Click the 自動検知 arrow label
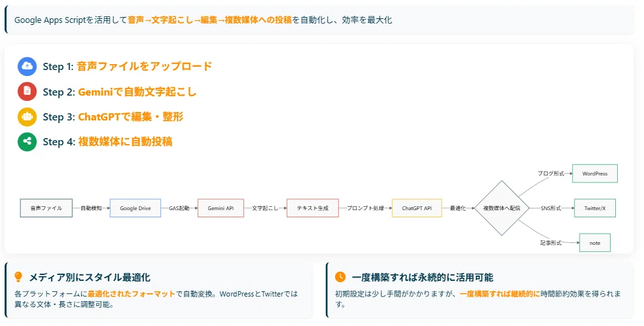 pyautogui.click(x=91, y=208)
